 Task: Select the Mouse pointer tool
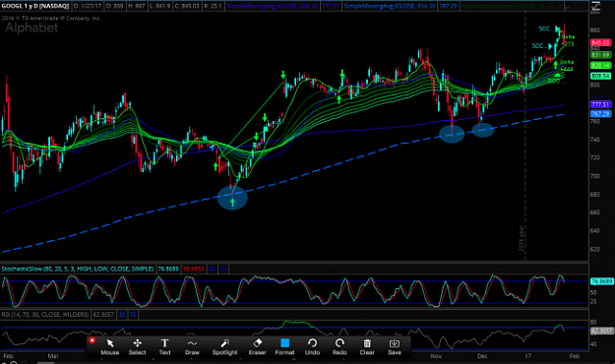[110, 346]
